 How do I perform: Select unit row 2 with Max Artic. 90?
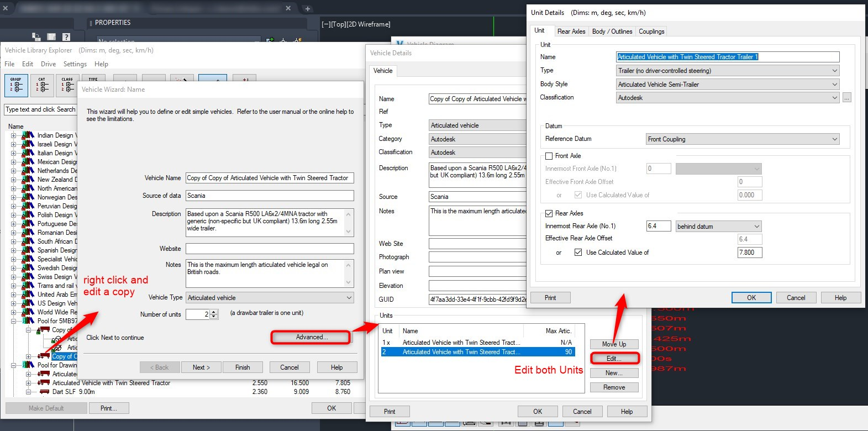[x=478, y=352]
